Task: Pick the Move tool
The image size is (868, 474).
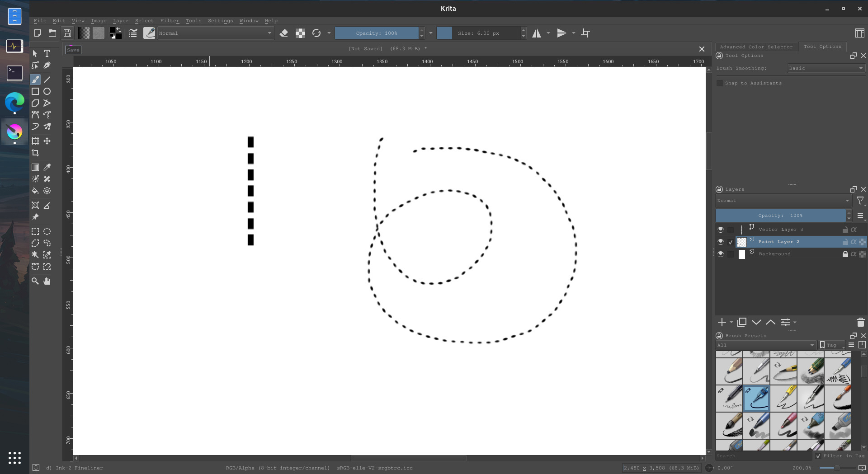Action: point(47,141)
